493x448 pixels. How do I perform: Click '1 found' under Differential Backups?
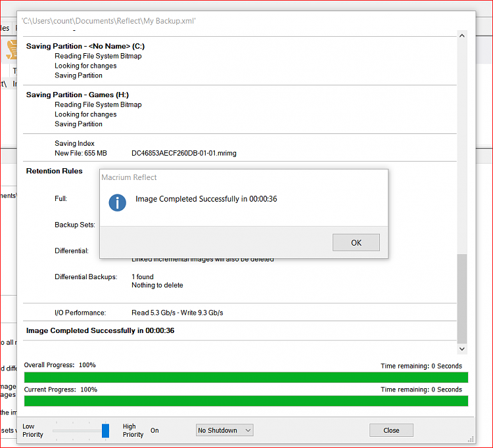click(143, 277)
